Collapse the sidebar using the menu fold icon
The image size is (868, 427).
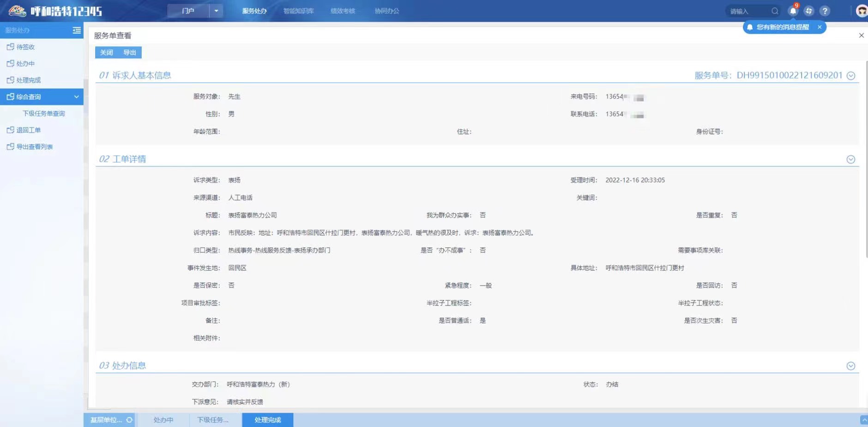(77, 30)
